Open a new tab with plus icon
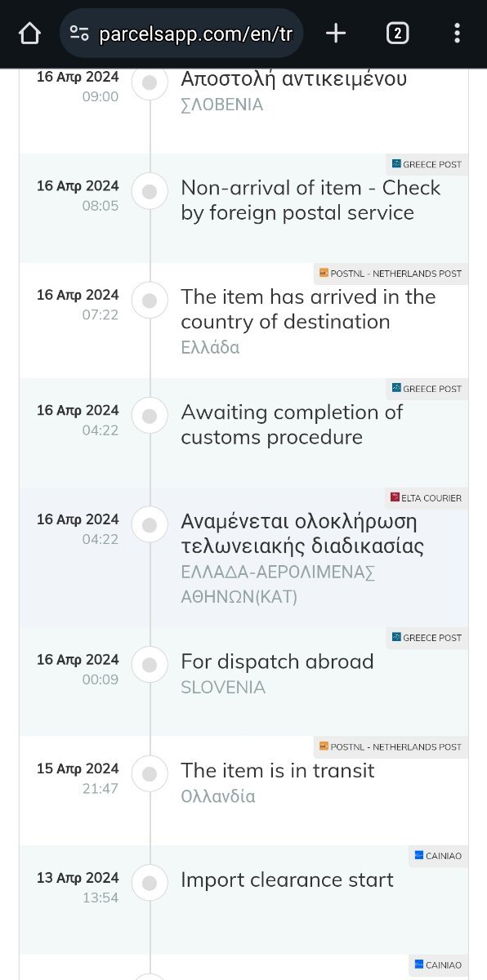487x980 pixels. [x=336, y=33]
